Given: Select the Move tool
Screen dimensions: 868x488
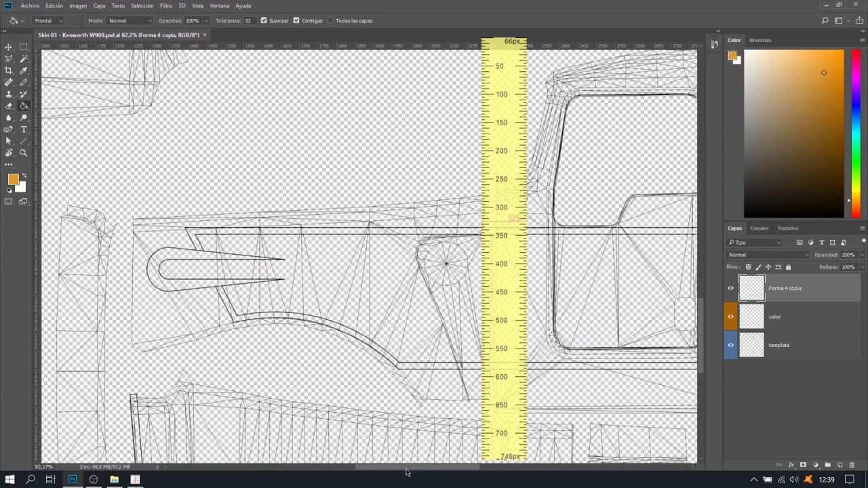Looking at the screenshot, I should point(9,47).
